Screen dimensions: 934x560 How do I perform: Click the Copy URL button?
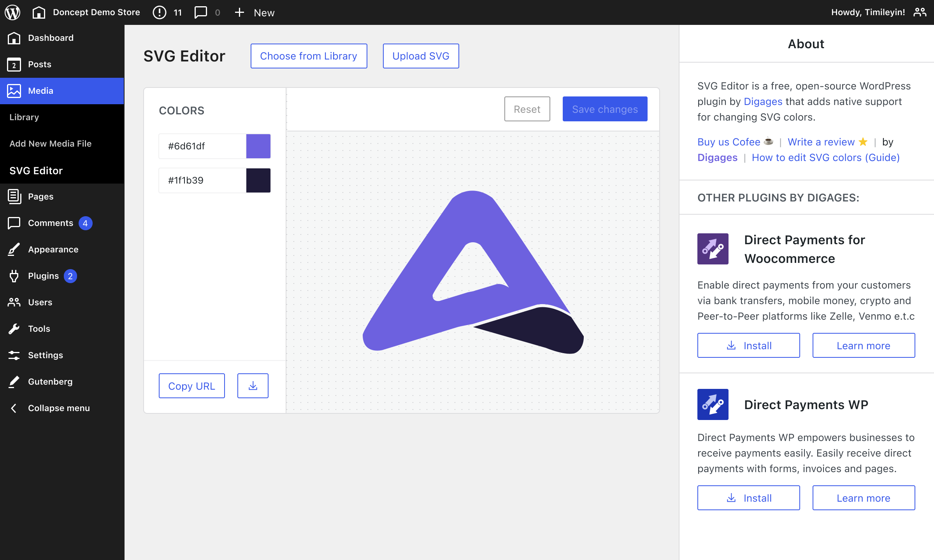tap(192, 386)
